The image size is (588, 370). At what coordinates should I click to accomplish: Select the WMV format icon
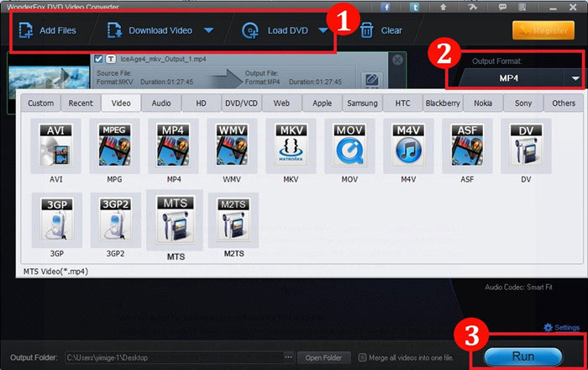(232, 146)
